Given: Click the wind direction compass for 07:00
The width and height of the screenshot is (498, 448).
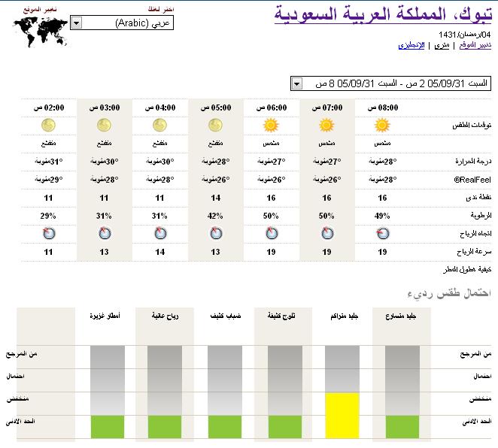Looking at the screenshot, I should click(327, 233).
